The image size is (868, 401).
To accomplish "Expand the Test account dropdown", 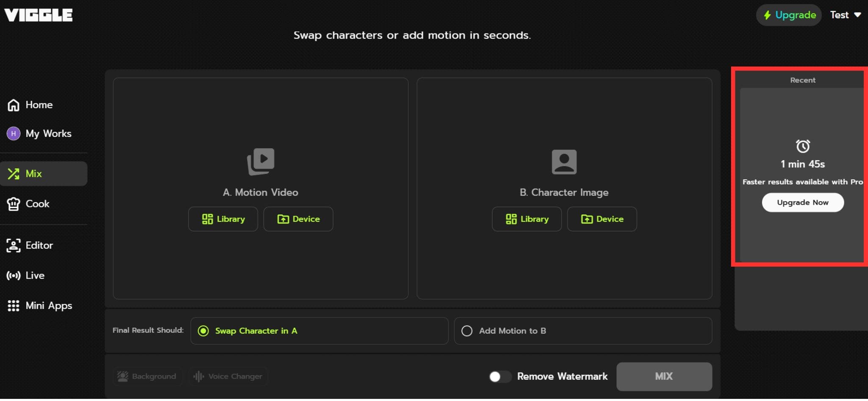I will coord(845,15).
